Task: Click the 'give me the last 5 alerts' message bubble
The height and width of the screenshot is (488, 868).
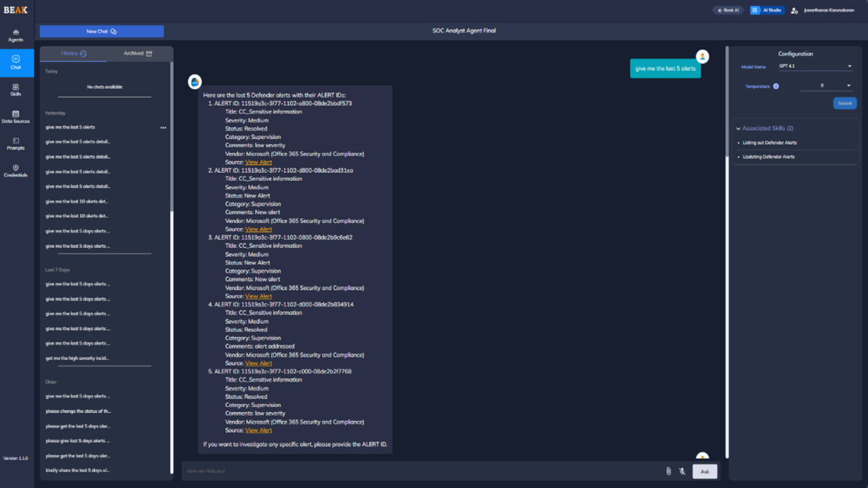Action: click(x=665, y=68)
